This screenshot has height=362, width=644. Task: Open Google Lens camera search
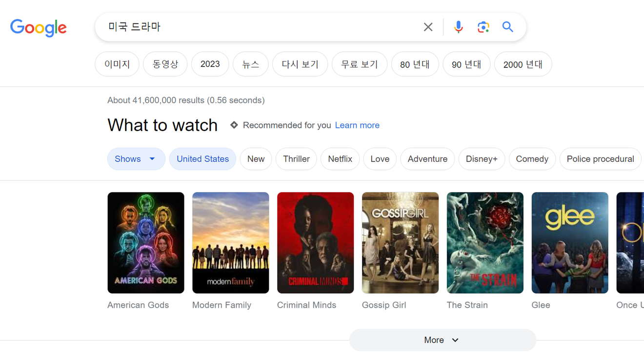(x=483, y=27)
